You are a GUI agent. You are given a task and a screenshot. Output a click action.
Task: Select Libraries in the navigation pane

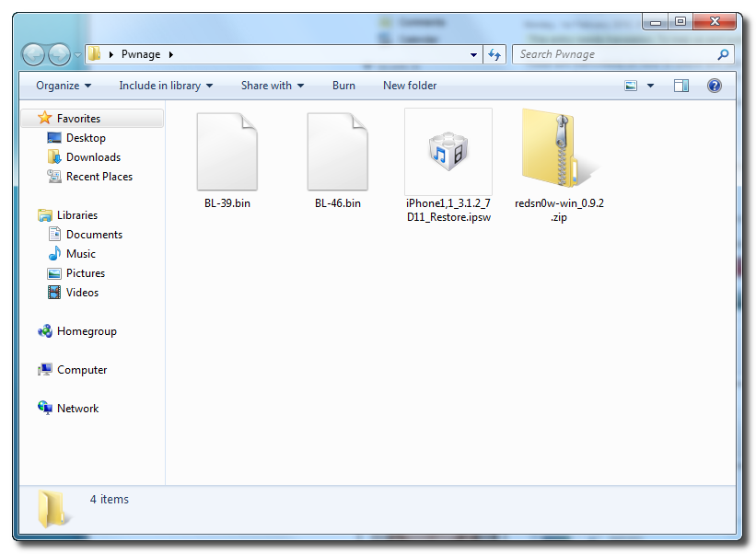click(x=77, y=214)
